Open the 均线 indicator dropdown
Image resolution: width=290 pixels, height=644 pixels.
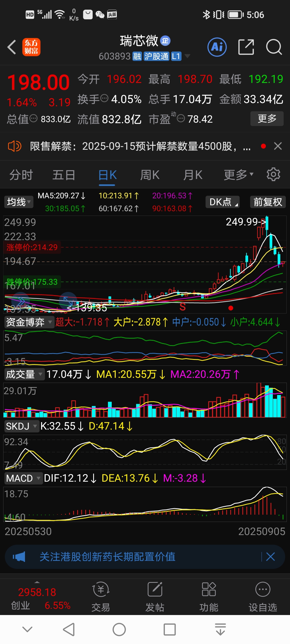click(19, 202)
